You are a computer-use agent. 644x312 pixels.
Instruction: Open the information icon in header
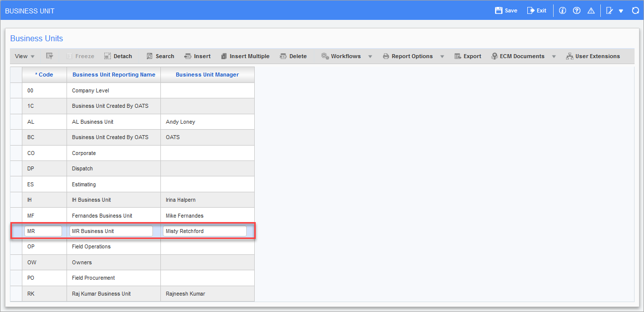(x=563, y=10)
